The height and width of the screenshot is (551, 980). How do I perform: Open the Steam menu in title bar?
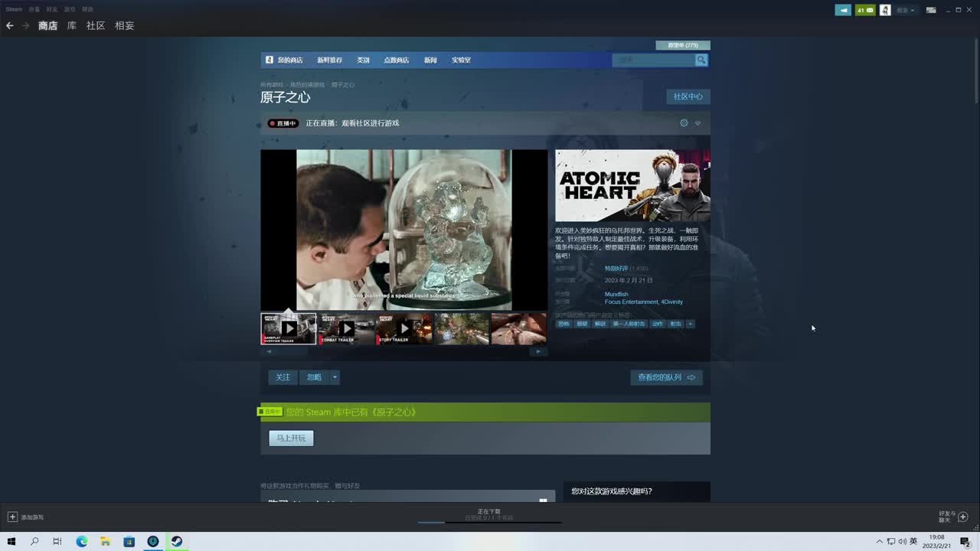pos(14,9)
